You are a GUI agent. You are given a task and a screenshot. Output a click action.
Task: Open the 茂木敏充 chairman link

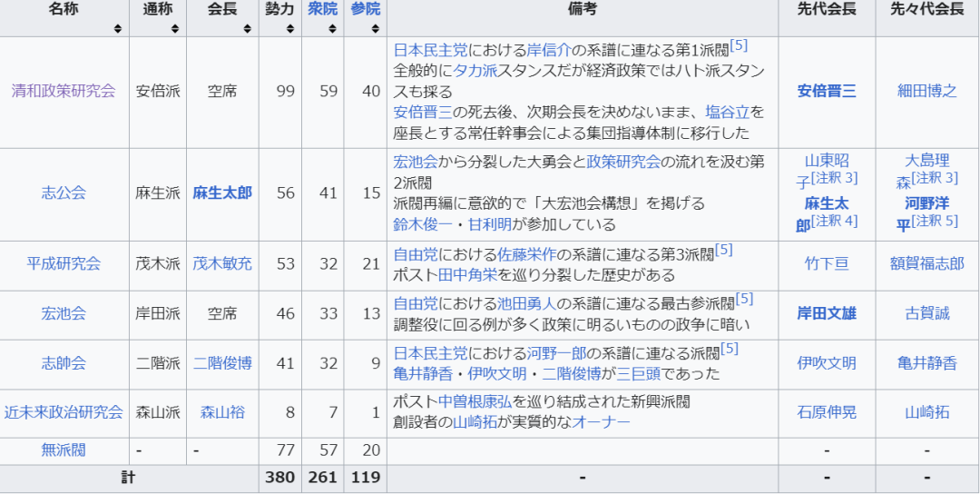[222, 264]
